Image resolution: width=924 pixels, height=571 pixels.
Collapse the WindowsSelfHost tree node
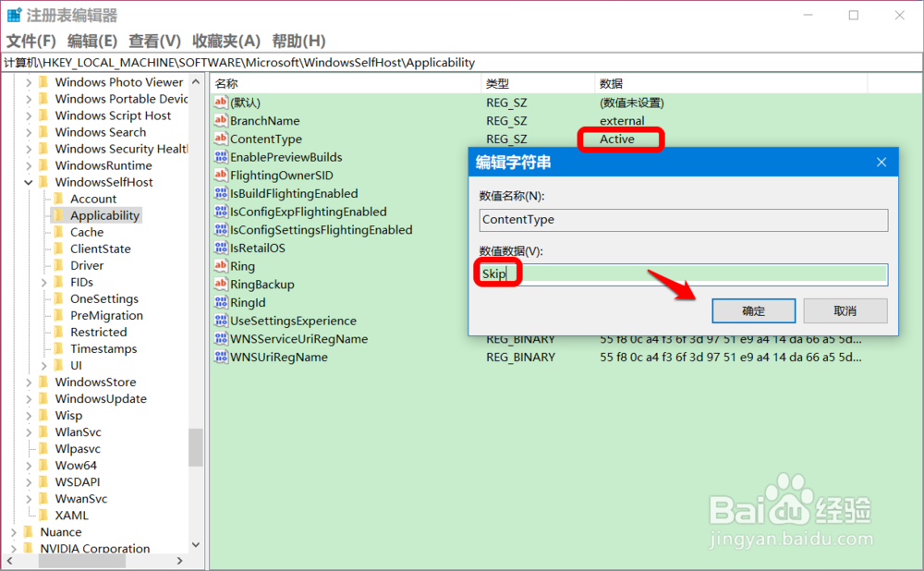coord(29,182)
